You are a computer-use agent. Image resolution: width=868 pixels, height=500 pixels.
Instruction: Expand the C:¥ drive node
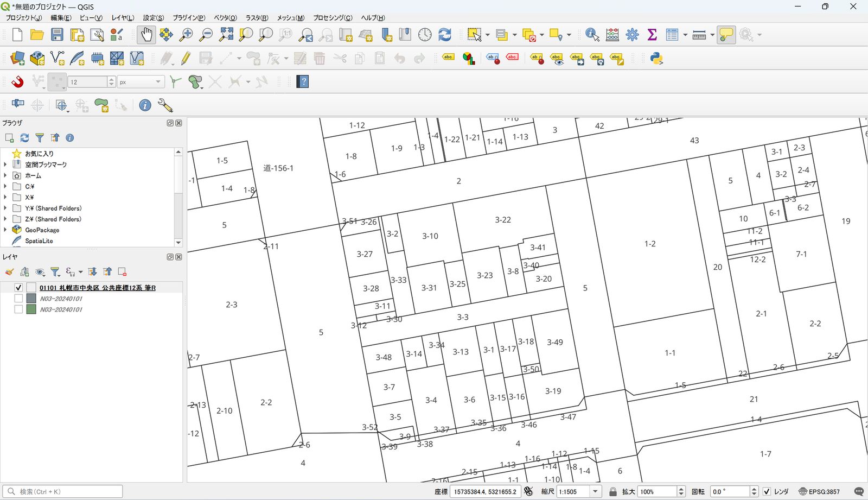pos(5,186)
